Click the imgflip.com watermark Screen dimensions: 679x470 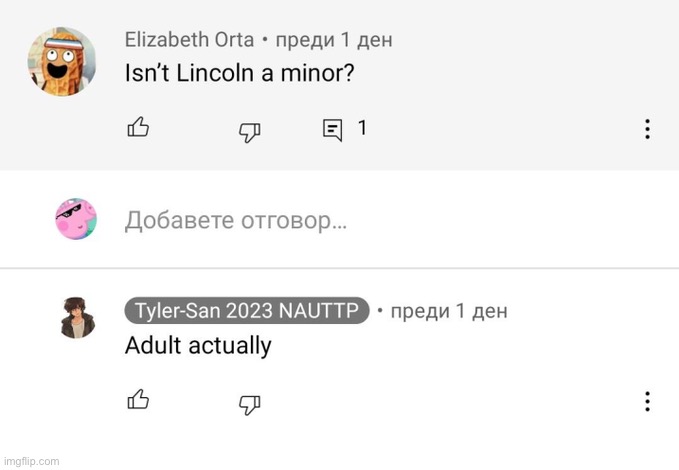31,461
